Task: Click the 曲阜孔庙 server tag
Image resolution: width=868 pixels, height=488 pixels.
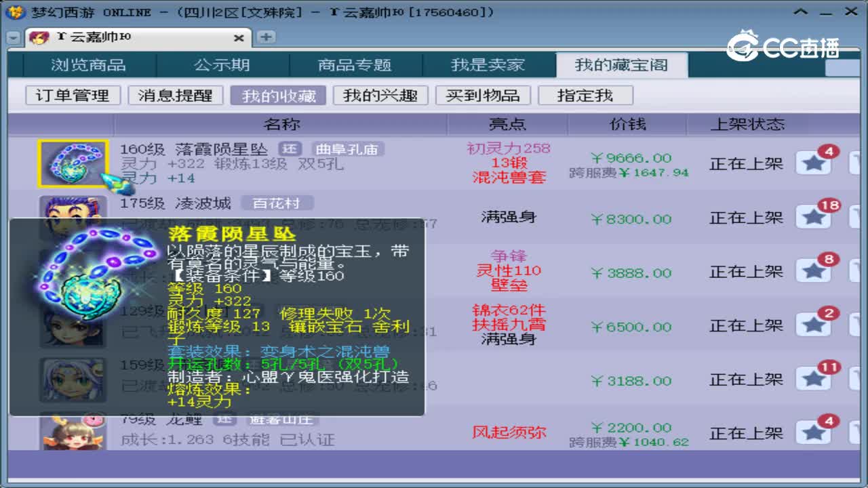Action: pos(348,149)
